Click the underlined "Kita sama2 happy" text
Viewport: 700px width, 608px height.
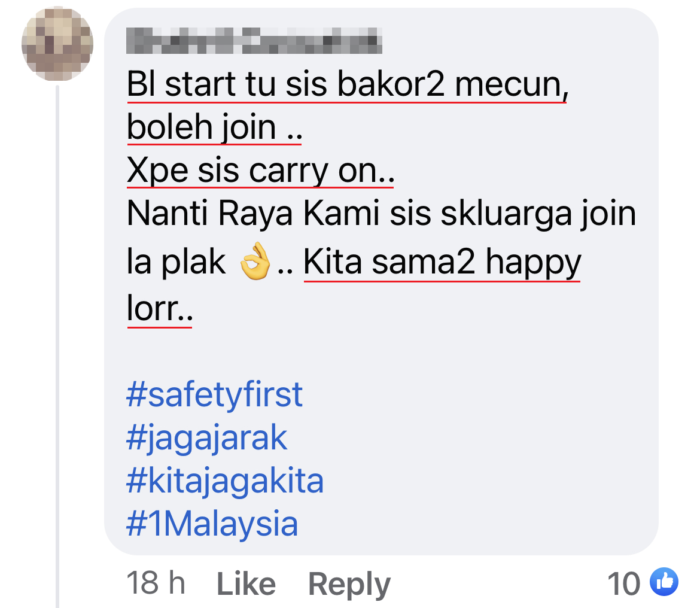point(442,264)
